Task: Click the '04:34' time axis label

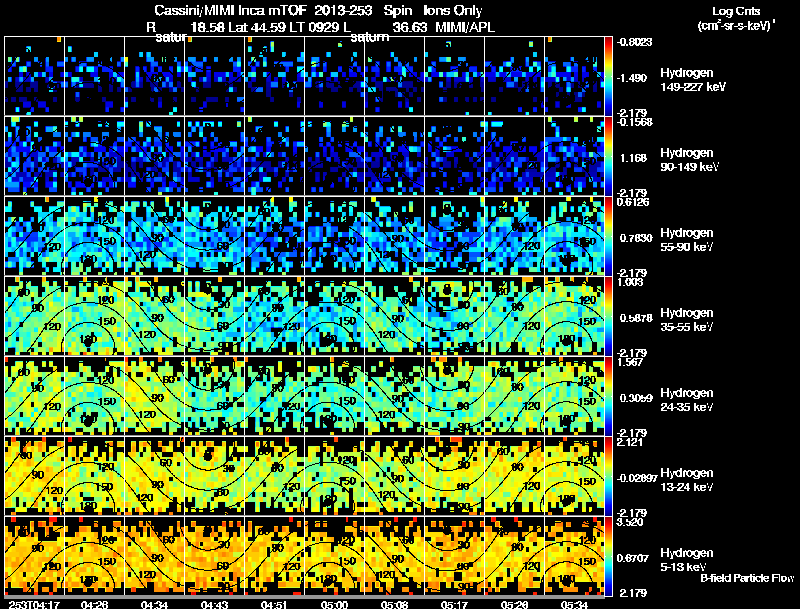Action: [154, 604]
